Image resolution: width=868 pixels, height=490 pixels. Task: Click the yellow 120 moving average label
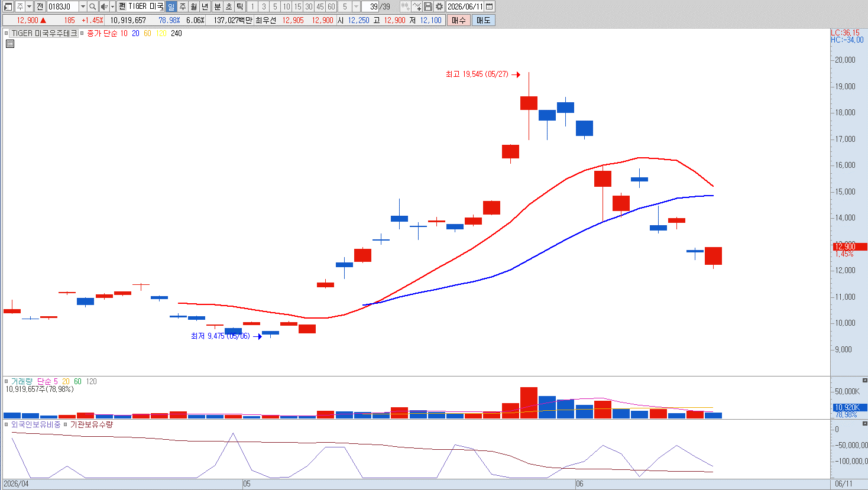point(161,33)
